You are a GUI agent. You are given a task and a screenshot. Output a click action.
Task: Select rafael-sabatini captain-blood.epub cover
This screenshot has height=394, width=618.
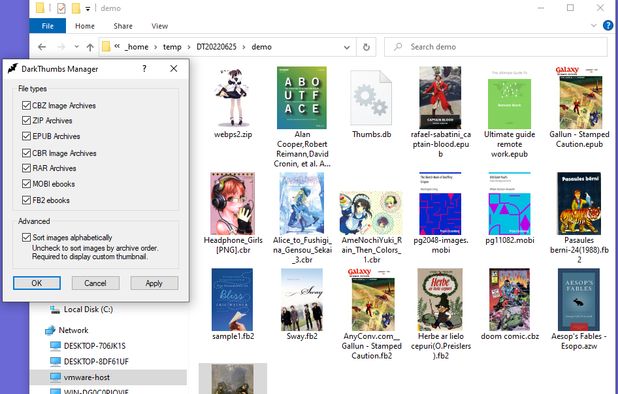pyautogui.click(x=440, y=97)
